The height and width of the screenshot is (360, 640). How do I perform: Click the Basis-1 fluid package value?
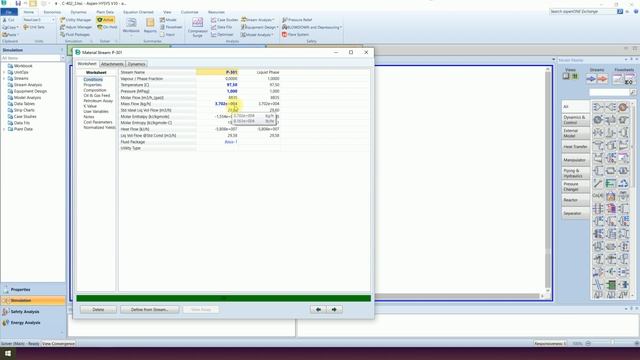(x=231, y=142)
